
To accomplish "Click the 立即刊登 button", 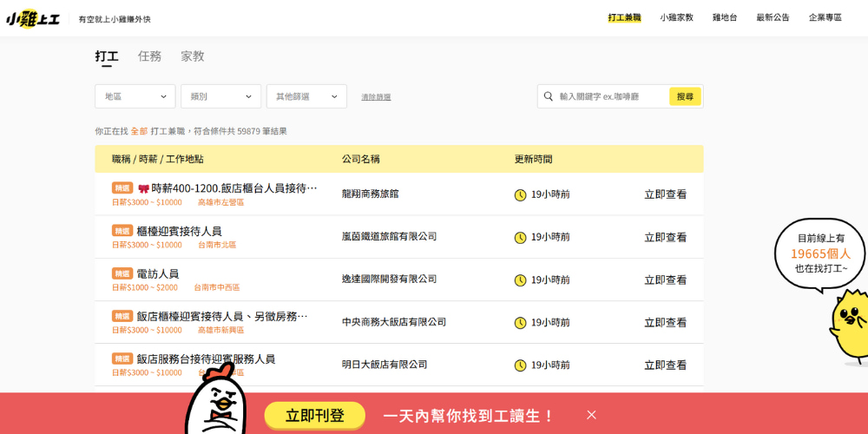I will (x=315, y=416).
